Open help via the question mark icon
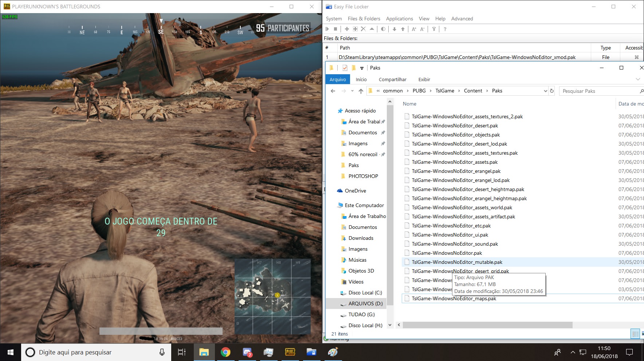 (445, 29)
